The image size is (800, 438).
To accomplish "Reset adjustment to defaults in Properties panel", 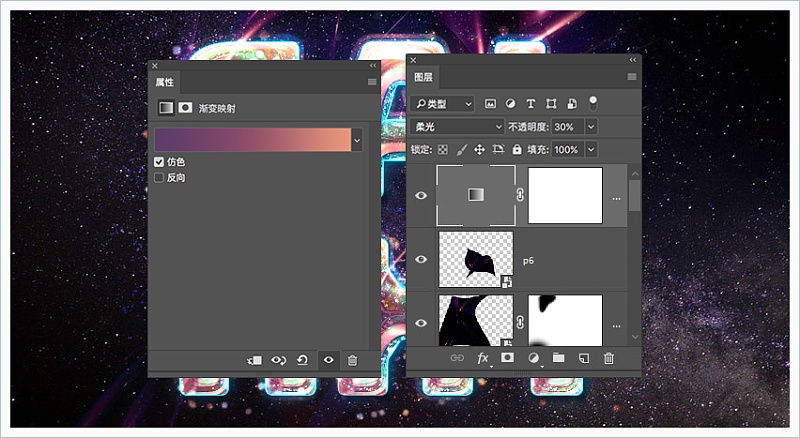I will coord(302,360).
